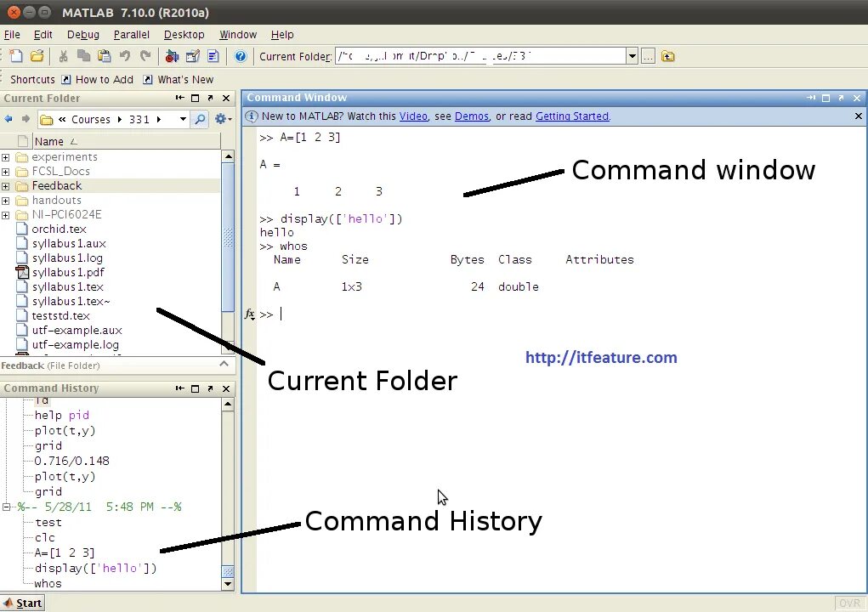Open the Help menu
868x612 pixels.
282,34
